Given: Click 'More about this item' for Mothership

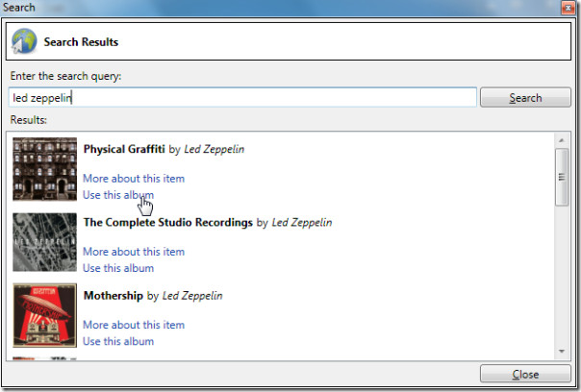Looking at the screenshot, I should (x=134, y=325).
